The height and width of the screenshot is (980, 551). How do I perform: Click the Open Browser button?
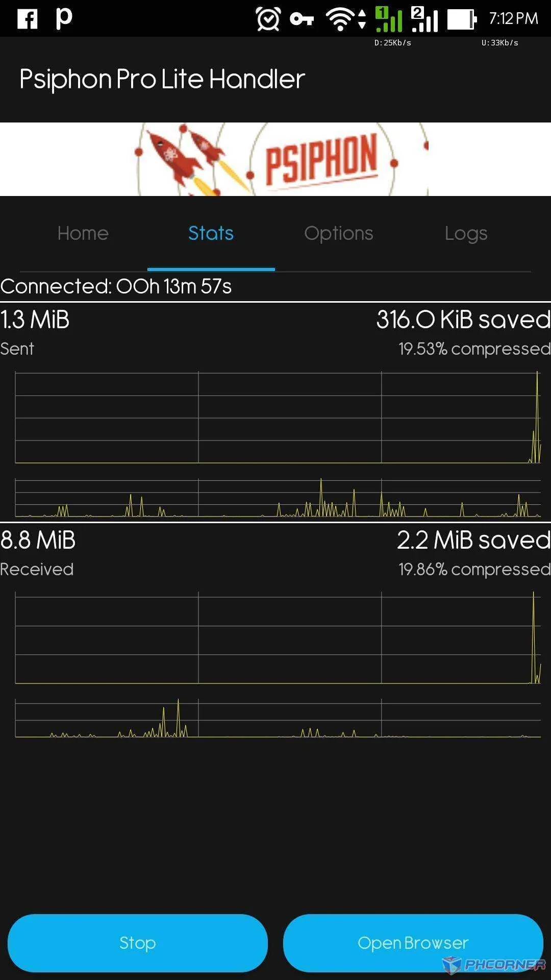[x=413, y=943]
